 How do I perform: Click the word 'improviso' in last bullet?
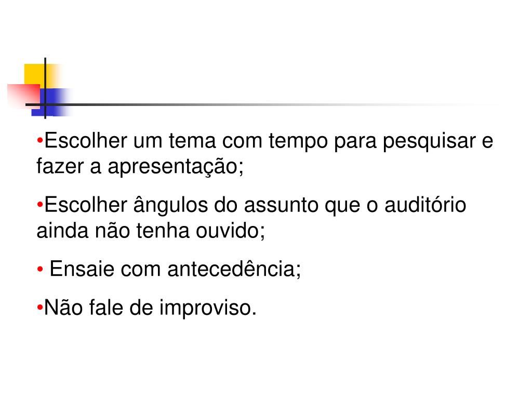pos(206,309)
